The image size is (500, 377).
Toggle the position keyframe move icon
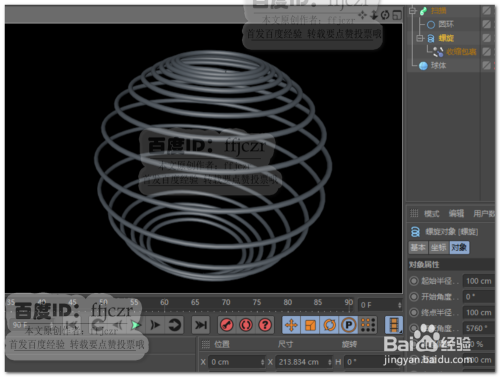[291, 325]
